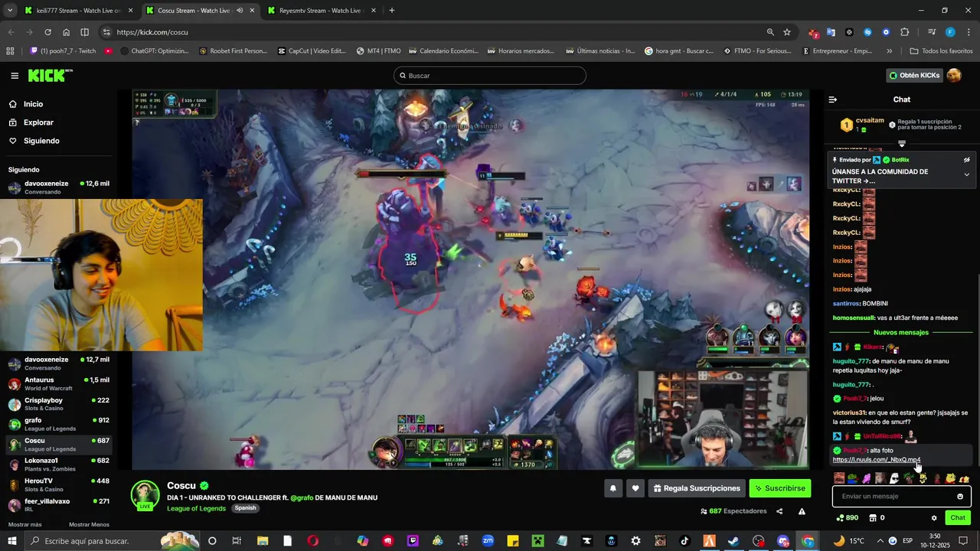Viewport: 980px width, 551px height.
Task: Open davooxeneize channel in the sidebar list
Action: [58, 364]
